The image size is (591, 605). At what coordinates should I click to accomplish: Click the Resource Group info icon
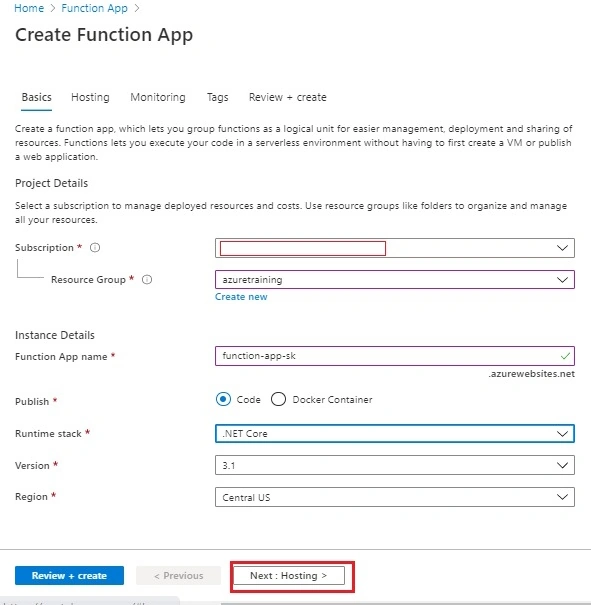[147, 279]
